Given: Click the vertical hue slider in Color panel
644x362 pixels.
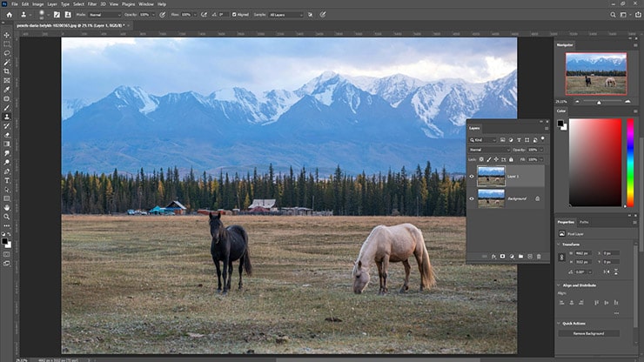Looking at the screenshot, I should [630, 163].
